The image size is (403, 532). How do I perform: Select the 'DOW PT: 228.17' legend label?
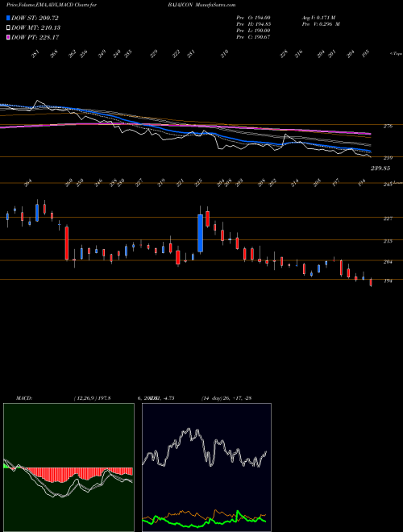click(x=35, y=37)
